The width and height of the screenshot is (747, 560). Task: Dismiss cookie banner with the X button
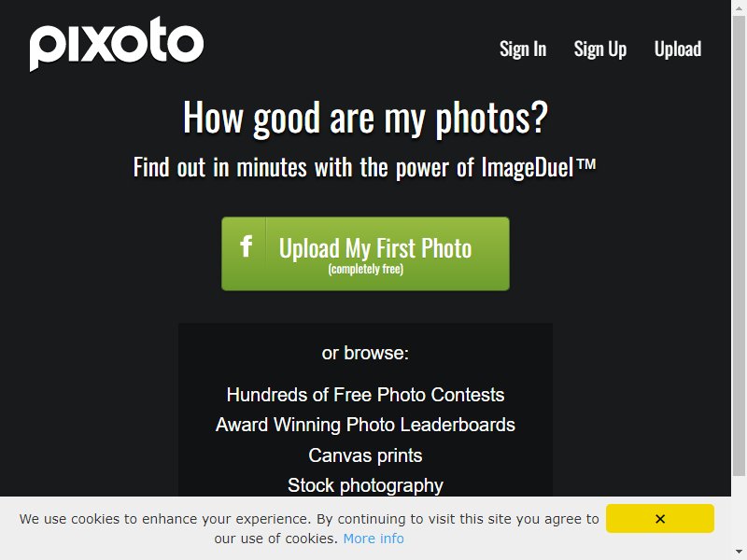click(x=660, y=519)
